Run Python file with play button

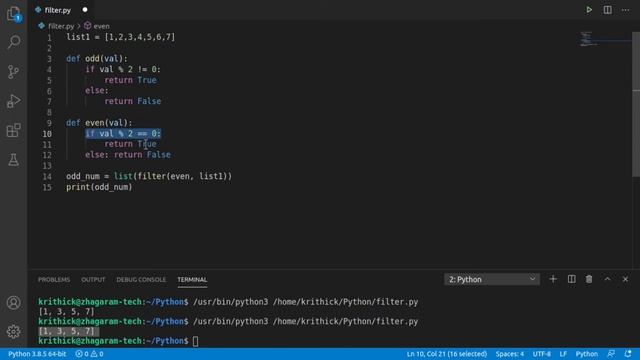(x=589, y=10)
